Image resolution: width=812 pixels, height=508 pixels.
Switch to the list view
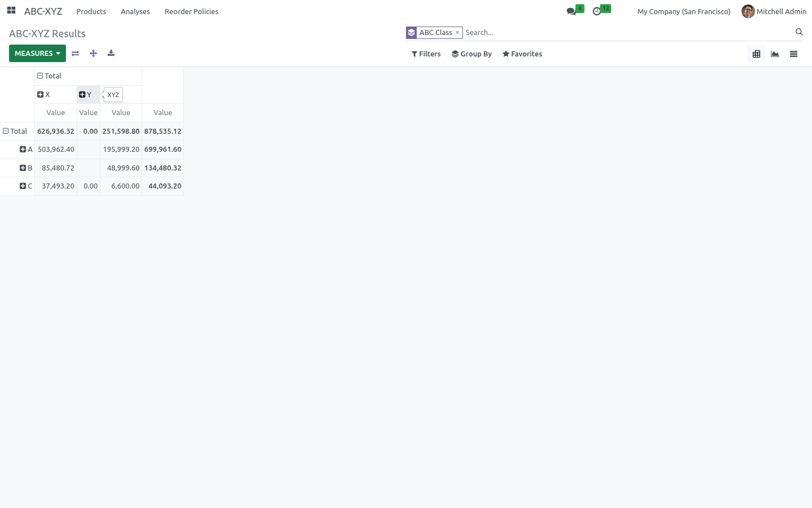794,54
